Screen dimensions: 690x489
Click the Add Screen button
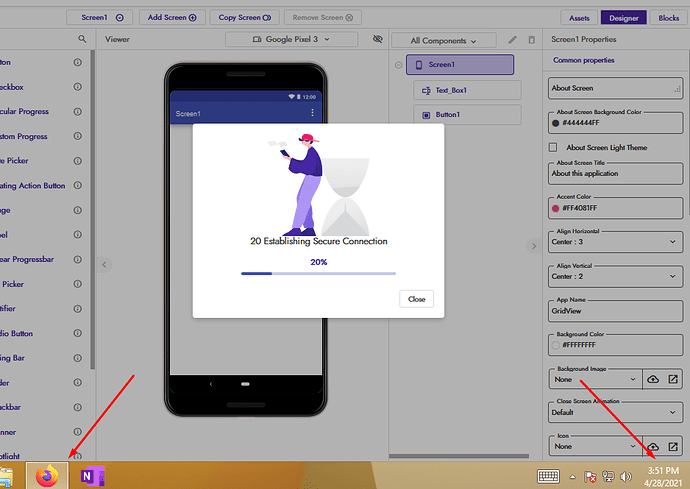point(172,17)
